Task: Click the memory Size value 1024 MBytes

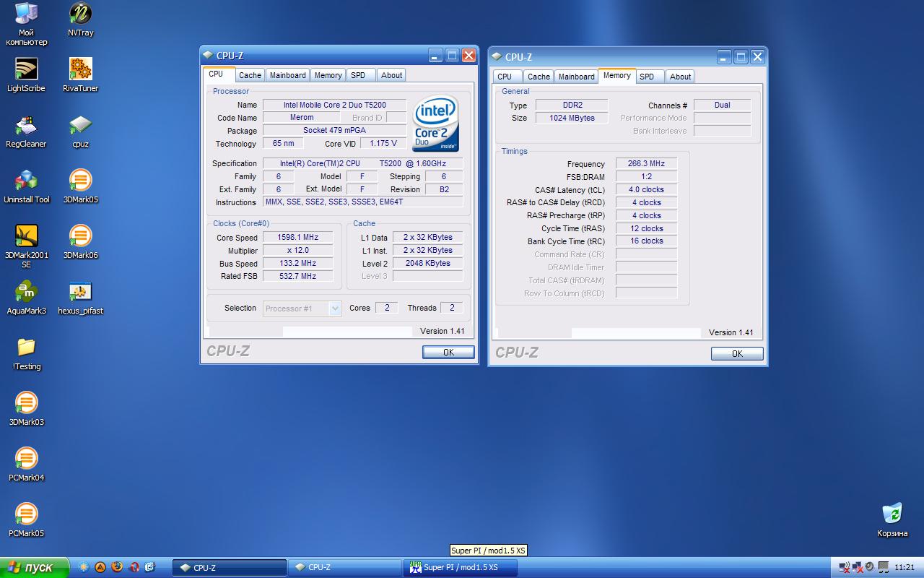Action: [x=572, y=118]
